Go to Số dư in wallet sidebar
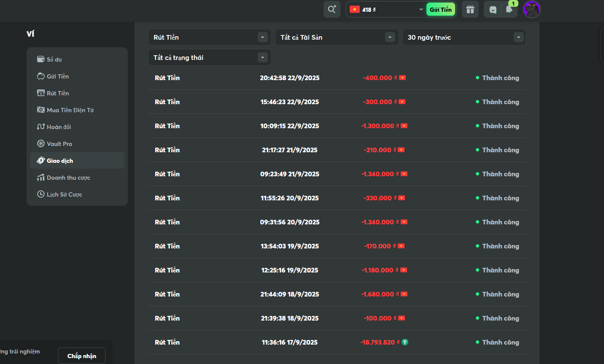The height and width of the screenshot is (364, 604). pos(54,59)
